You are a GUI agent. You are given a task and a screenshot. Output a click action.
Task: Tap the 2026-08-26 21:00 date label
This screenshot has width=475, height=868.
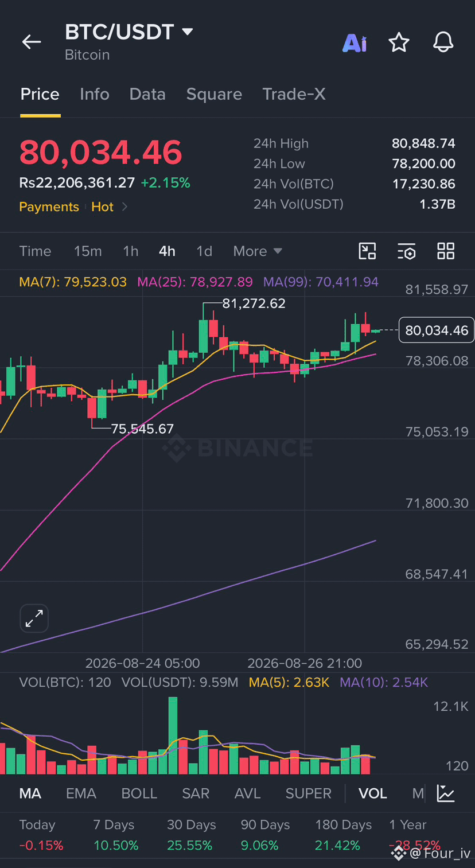(x=305, y=663)
